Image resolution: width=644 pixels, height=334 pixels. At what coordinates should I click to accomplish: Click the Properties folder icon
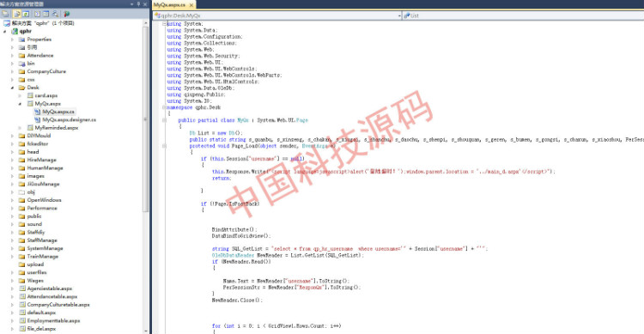point(21,39)
